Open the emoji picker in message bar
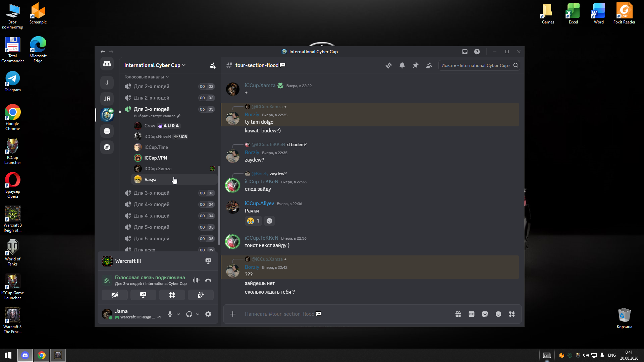Image resolution: width=644 pixels, height=362 pixels. (498, 314)
